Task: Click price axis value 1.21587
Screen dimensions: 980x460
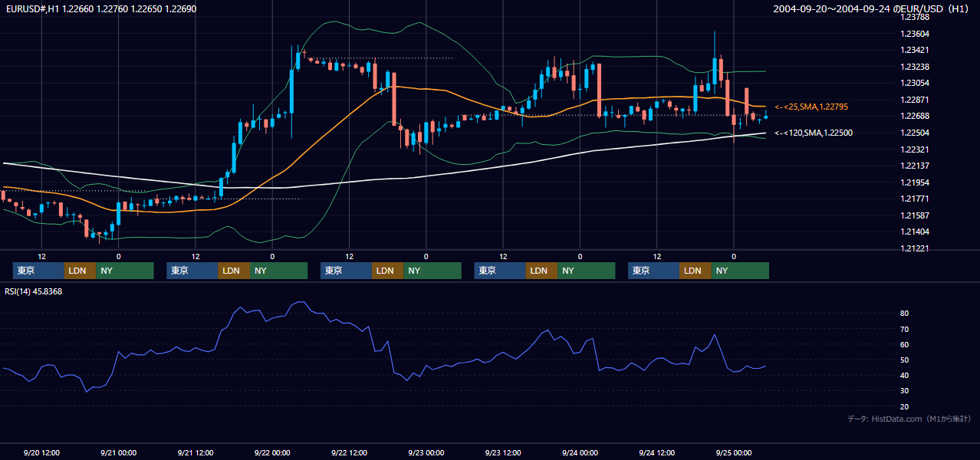Action: tap(915, 215)
